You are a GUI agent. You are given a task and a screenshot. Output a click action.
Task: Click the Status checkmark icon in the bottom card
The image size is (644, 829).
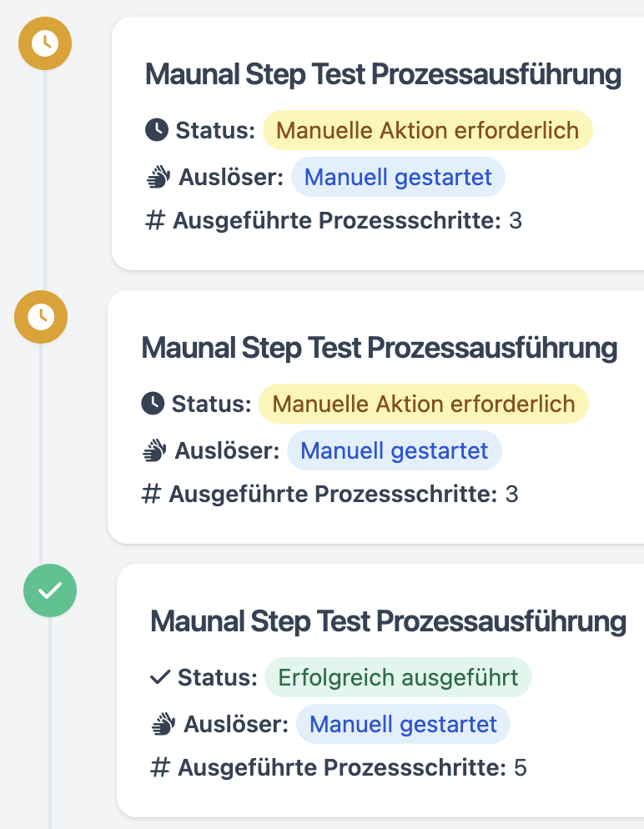161,678
